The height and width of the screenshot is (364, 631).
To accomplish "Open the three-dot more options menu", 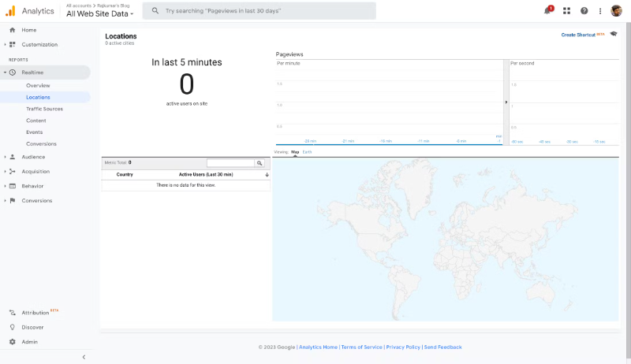I will (x=600, y=11).
